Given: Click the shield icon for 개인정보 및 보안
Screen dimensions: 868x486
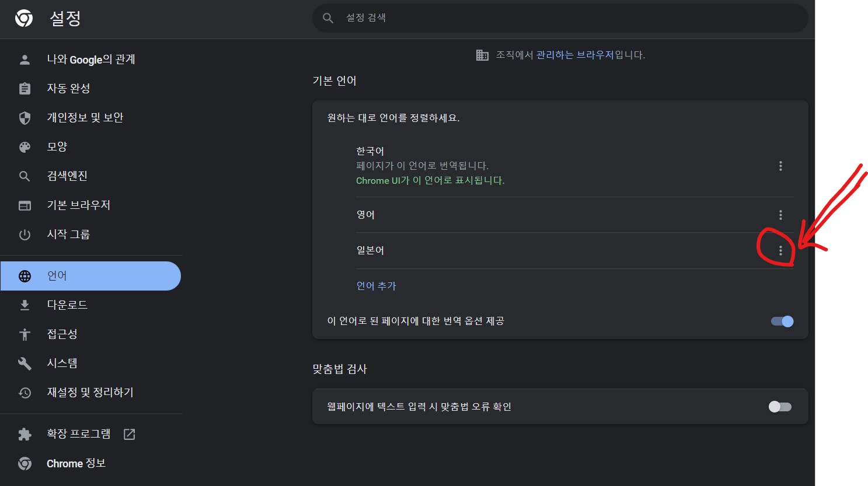Looking at the screenshot, I should pyautogui.click(x=25, y=118).
